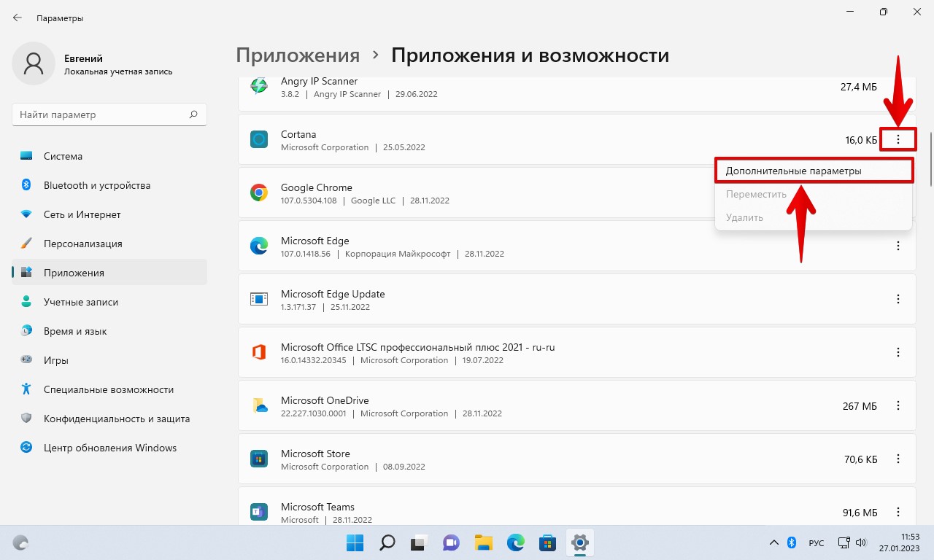Open Специальные возможности section
Image resolution: width=934 pixels, height=560 pixels.
pyautogui.click(x=109, y=389)
